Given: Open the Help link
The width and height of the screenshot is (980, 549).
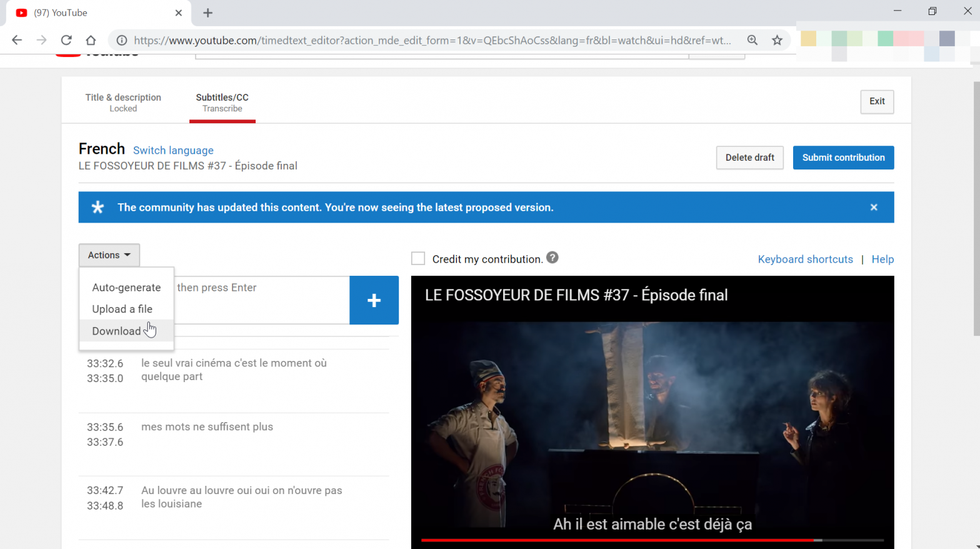Looking at the screenshot, I should point(882,259).
